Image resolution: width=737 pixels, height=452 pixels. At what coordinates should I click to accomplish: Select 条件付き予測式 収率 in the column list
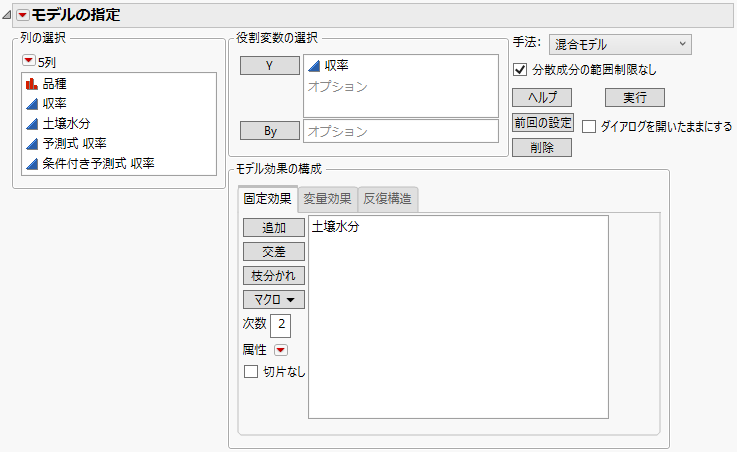pyautogui.click(x=98, y=164)
